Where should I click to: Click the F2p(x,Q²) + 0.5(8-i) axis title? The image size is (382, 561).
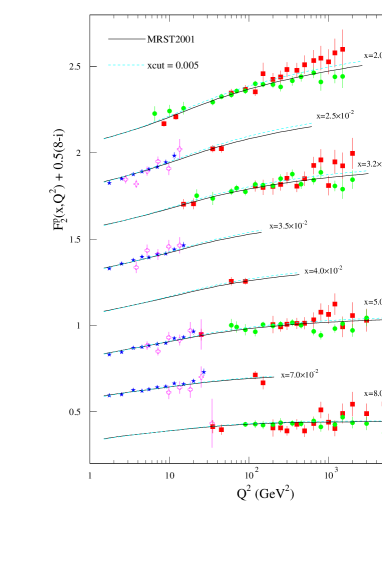click(x=59, y=179)
